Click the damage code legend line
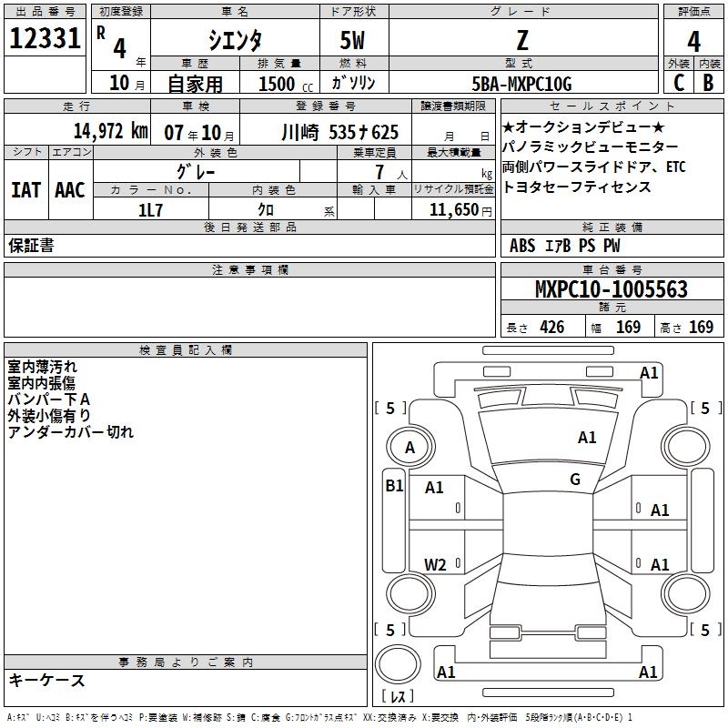 point(319,717)
